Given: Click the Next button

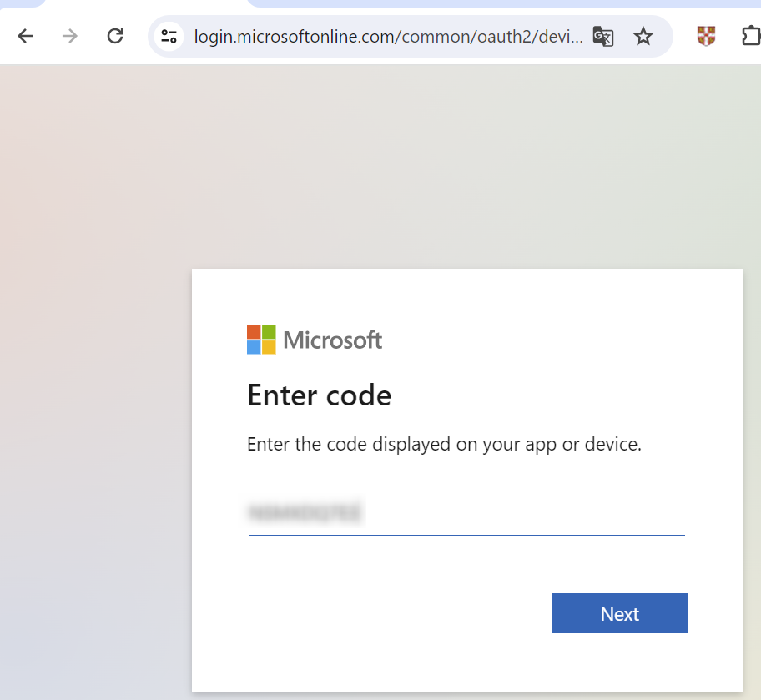Looking at the screenshot, I should click(x=620, y=613).
